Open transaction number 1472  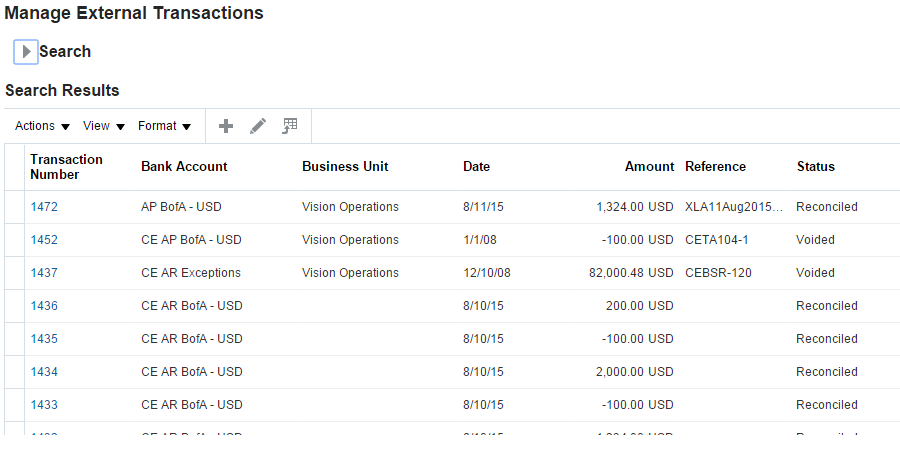[x=44, y=207]
